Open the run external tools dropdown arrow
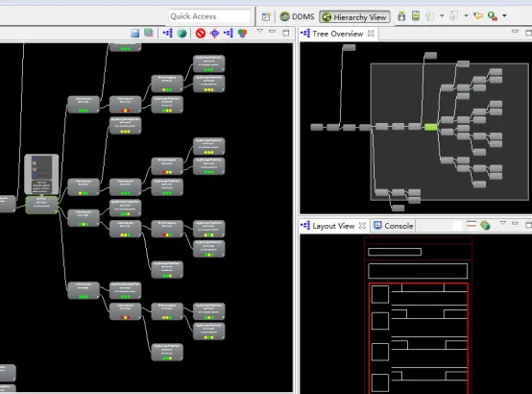The width and height of the screenshot is (532, 394). [x=504, y=15]
